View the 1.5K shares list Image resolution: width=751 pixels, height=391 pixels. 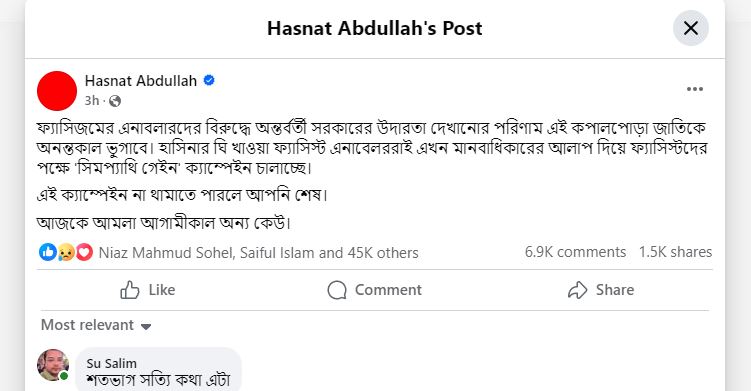(675, 252)
